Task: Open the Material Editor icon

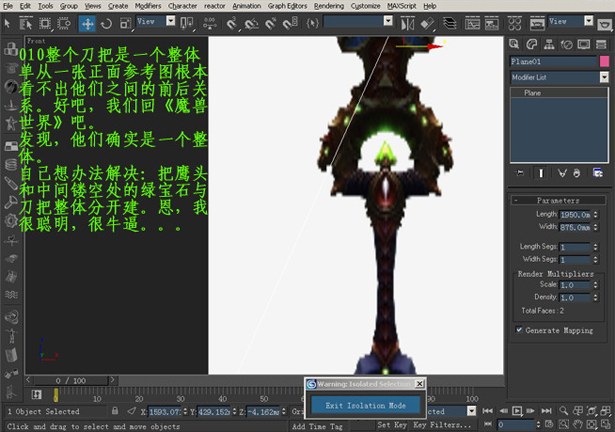Action: [x=514, y=24]
